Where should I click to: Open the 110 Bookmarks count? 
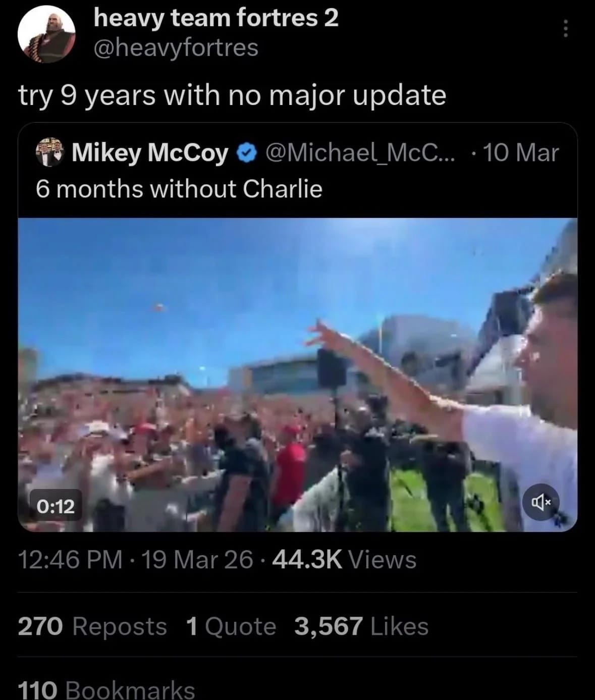[x=106, y=689]
